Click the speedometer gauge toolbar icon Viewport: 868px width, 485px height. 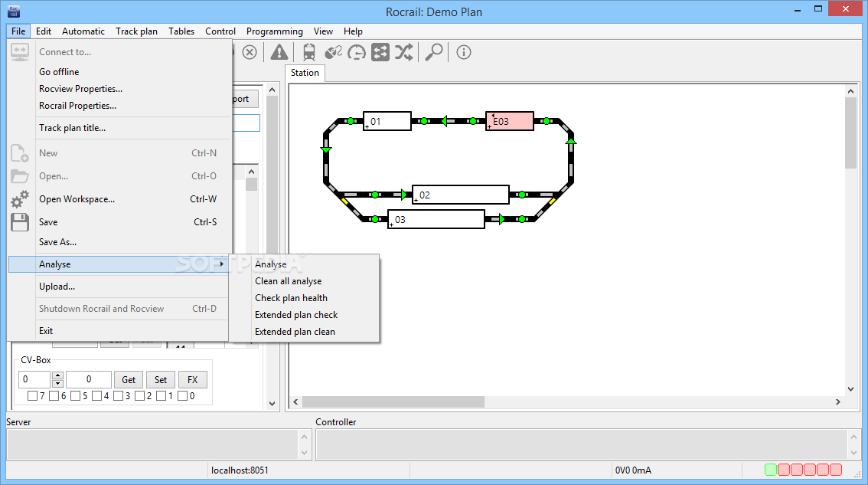(x=357, y=53)
